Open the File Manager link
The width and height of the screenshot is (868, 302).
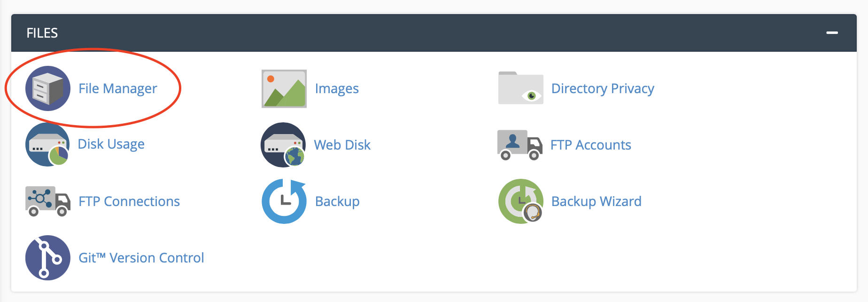(x=117, y=88)
